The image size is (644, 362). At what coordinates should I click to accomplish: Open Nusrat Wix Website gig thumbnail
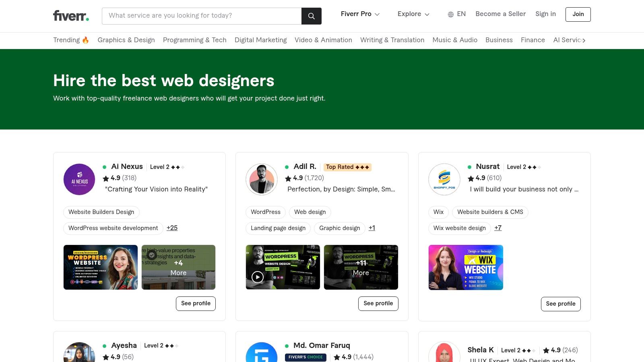pos(466,267)
